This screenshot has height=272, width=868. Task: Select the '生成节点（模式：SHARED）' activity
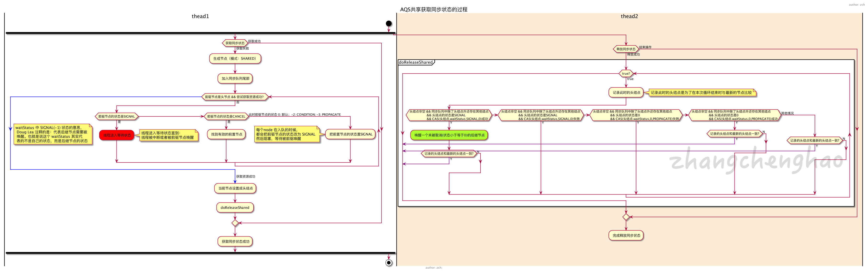click(235, 59)
